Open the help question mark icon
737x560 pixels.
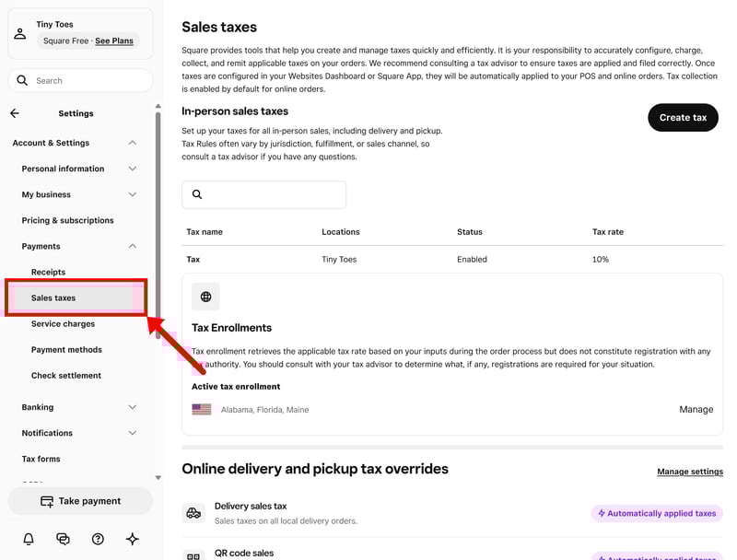98,539
